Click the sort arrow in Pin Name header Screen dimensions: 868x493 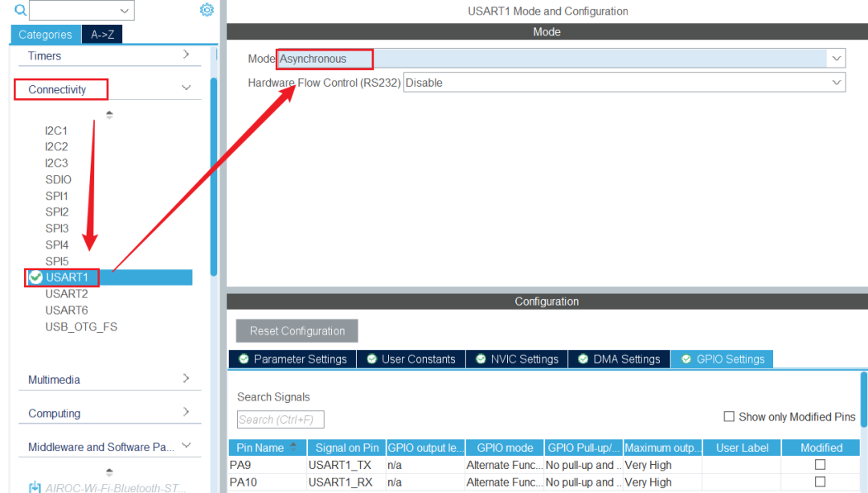tap(293, 447)
